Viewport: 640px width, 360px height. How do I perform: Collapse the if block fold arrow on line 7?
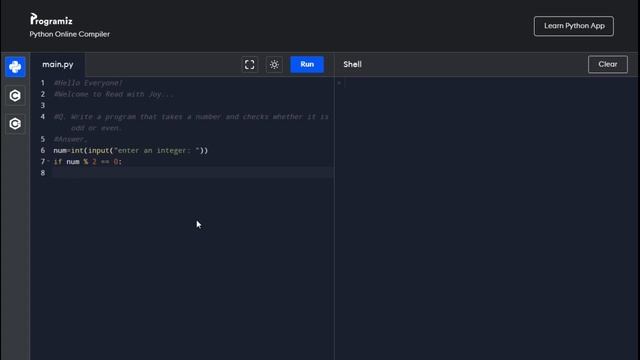[x=49, y=162]
